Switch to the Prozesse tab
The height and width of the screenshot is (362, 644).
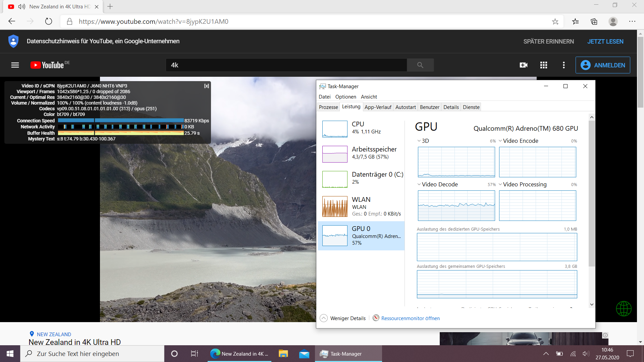coord(328,107)
